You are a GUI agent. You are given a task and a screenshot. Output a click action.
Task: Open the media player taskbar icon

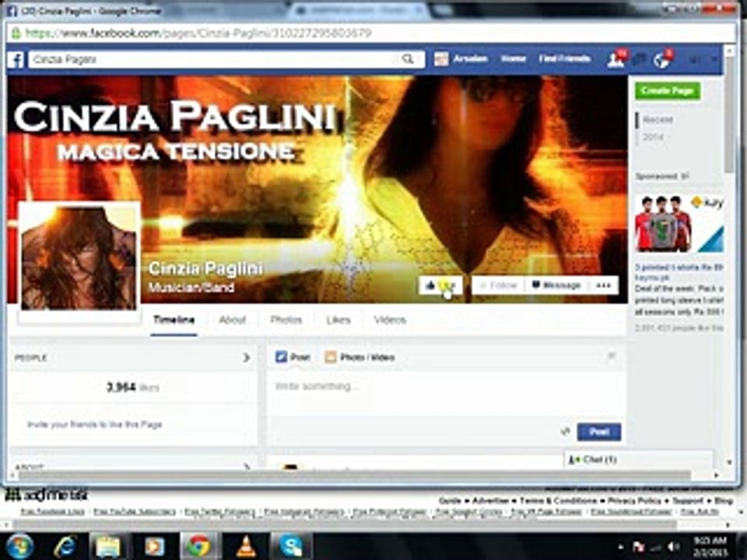tap(154, 546)
